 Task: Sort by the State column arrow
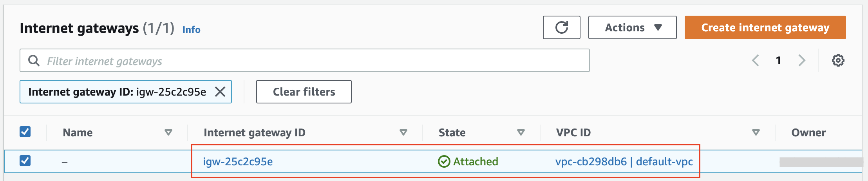521,132
